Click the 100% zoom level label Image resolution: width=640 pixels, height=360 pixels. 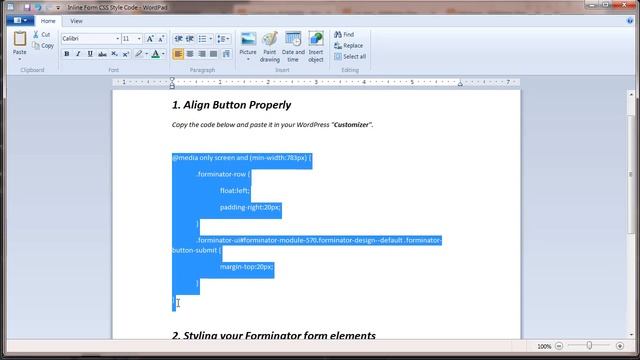tap(544, 347)
